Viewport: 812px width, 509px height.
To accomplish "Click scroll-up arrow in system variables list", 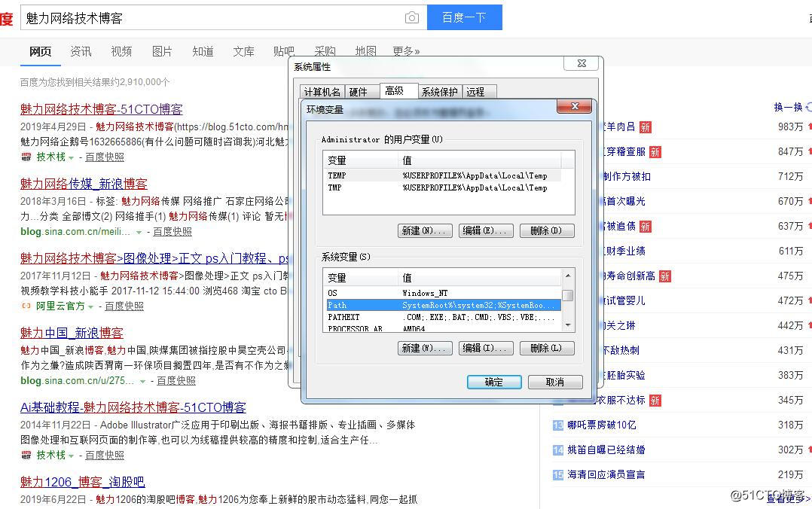I will [568, 276].
